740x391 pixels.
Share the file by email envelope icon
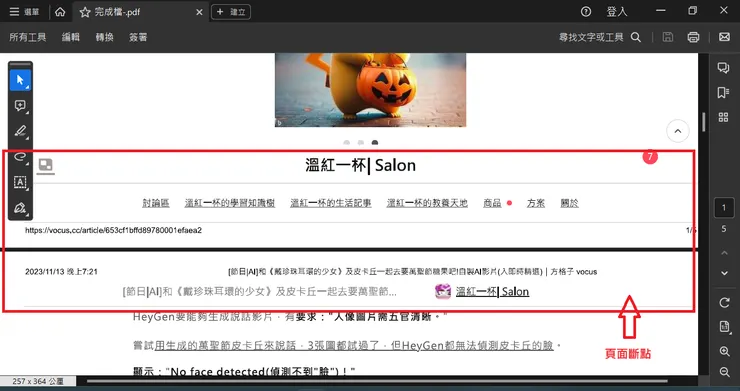point(724,37)
